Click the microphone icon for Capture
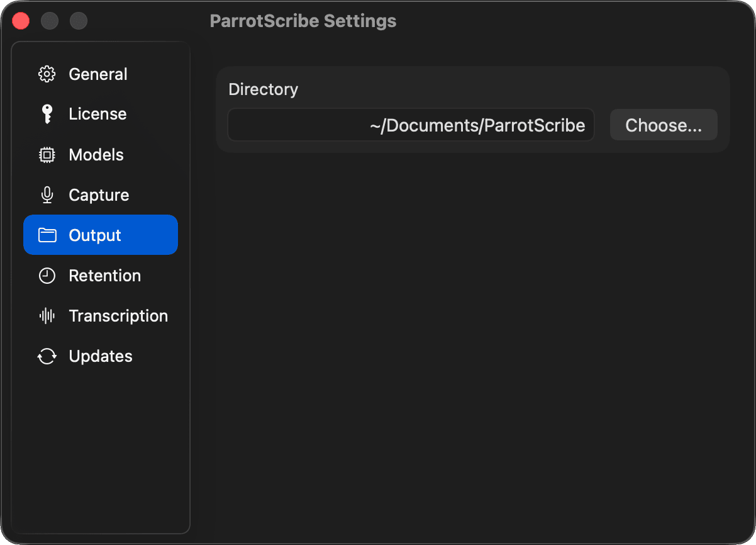 click(47, 195)
